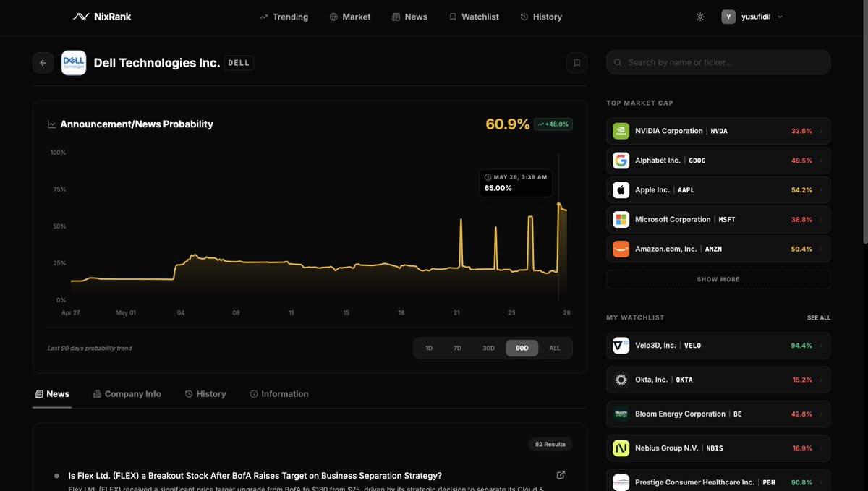Open Microsoft Corporation MSFT row
The width and height of the screenshot is (868, 491).
(718, 219)
